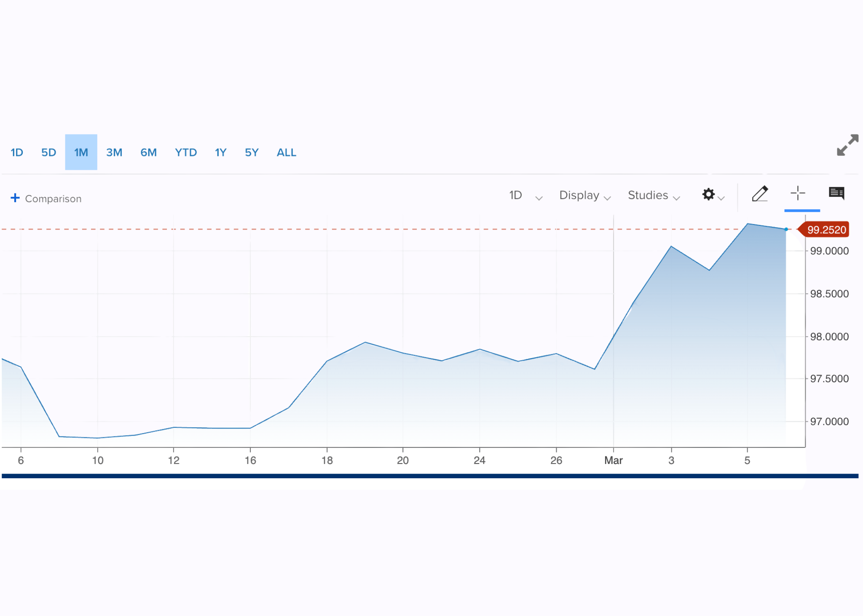Image resolution: width=863 pixels, height=616 pixels.
Task: Select the highlighted 1M range
Action: pos(81,153)
